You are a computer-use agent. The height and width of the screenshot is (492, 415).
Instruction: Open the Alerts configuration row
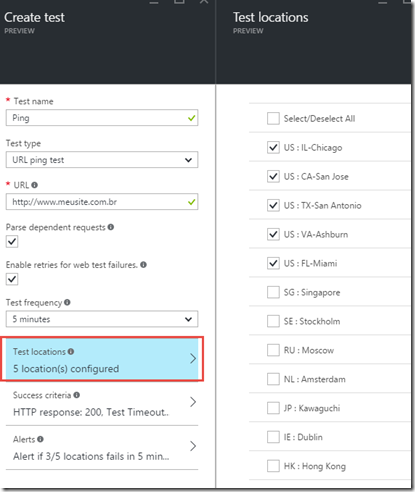(x=102, y=448)
